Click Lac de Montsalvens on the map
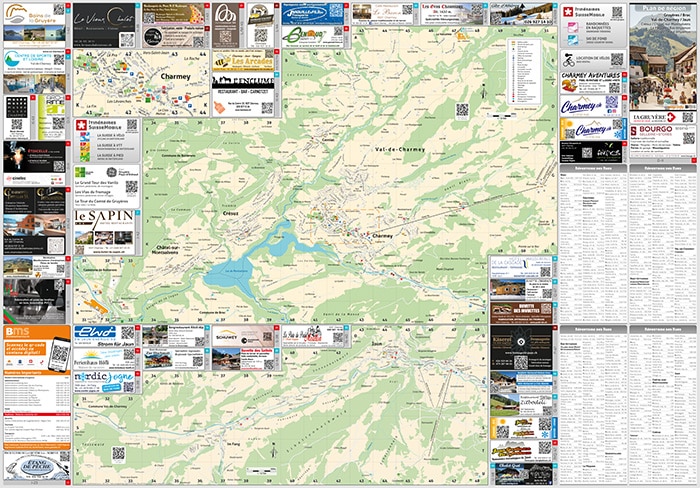Viewport: 700px width, 488px height. tap(238, 271)
